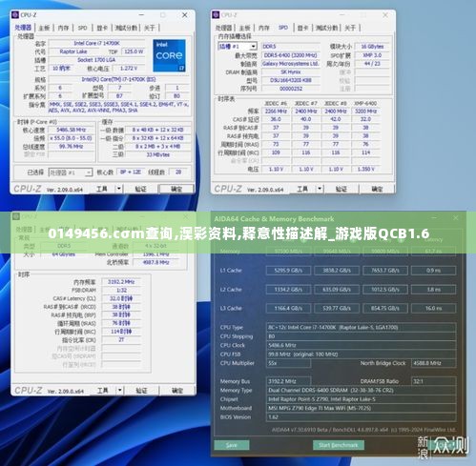The image size is (476, 466).
Task: Click the L2 Cache 1334.2 GB/s read value
Action: coord(288,290)
